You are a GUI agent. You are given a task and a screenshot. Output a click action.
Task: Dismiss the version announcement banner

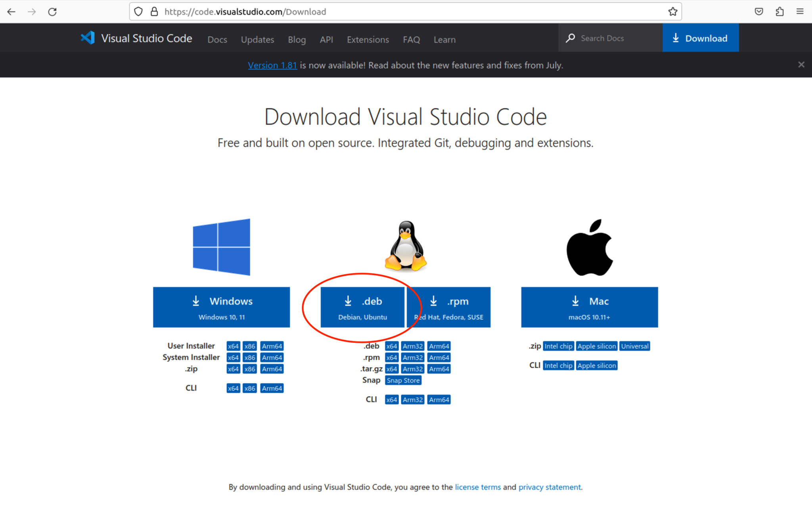[801, 64]
